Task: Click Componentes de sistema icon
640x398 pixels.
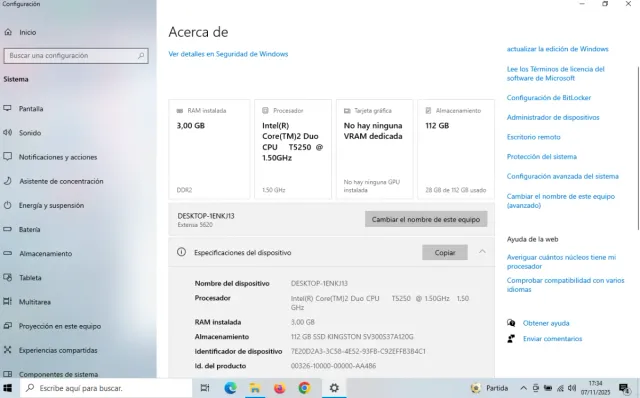Action: (7, 374)
